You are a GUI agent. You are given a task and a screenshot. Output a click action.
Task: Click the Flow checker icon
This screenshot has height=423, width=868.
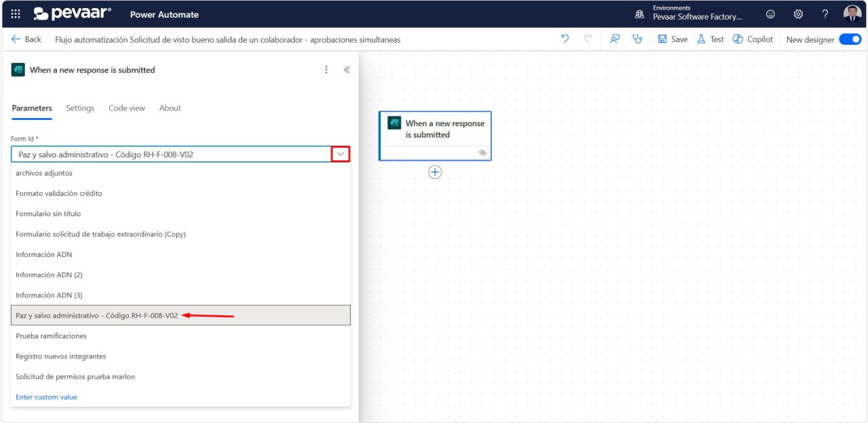(x=614, y=39)
